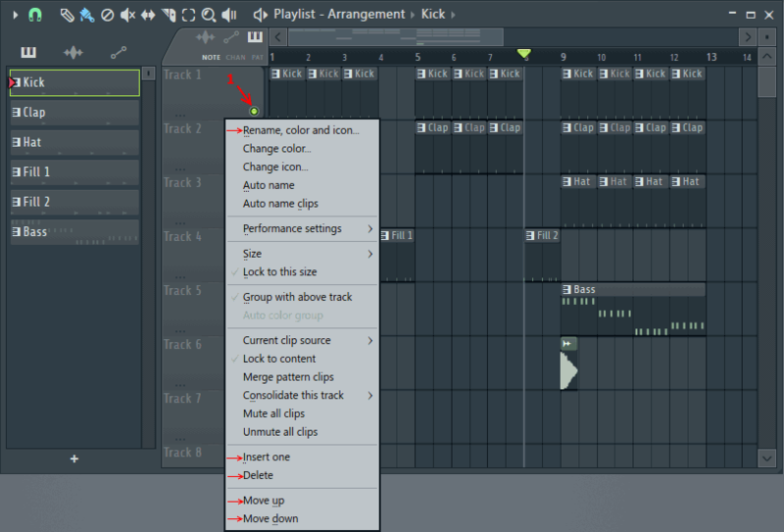Viewport: 784px width, 532px height.
Task: Switch clip focus to CHAN
Action: pos(235,58)
